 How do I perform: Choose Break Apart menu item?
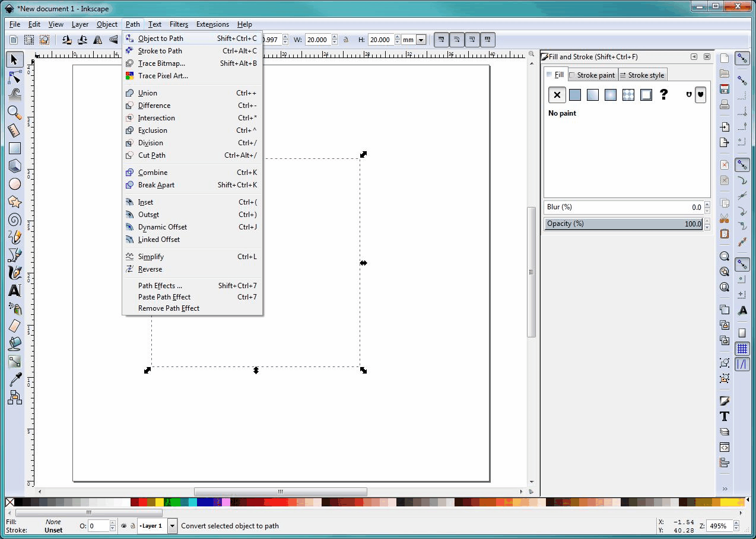[192, 185]
